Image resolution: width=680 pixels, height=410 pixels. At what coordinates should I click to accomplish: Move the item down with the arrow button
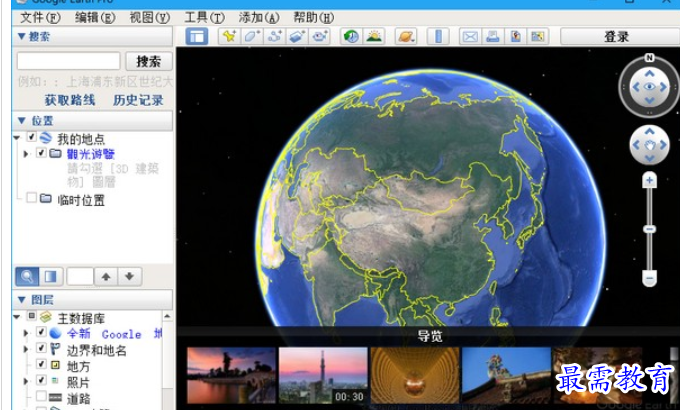[x=129, y=276]
